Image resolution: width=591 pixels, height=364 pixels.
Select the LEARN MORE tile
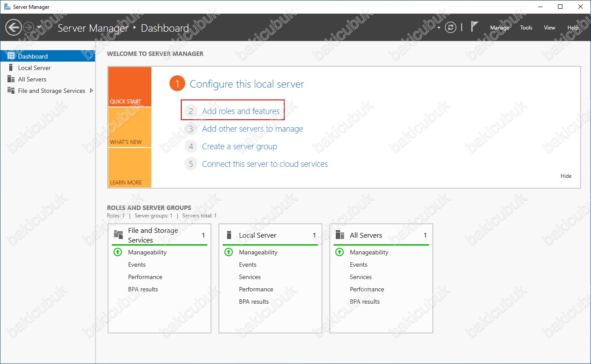pyautogui.click(x=129, y=168)
